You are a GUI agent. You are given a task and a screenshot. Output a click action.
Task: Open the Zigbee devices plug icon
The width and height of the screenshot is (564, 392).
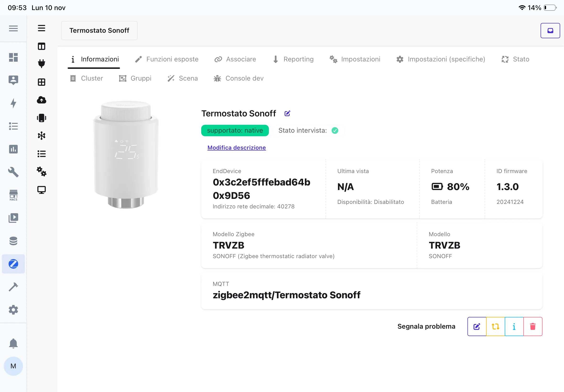42,63
